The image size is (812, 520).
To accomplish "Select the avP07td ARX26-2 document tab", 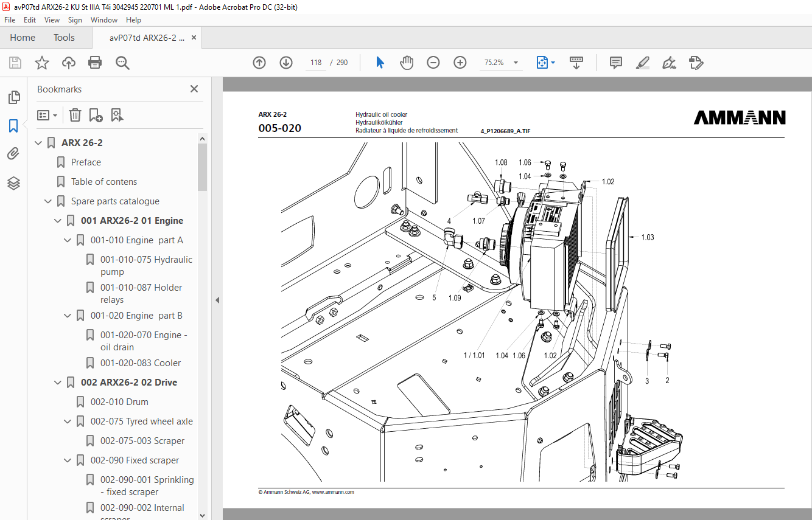I will pyautogui.click(x=147, y=38).
